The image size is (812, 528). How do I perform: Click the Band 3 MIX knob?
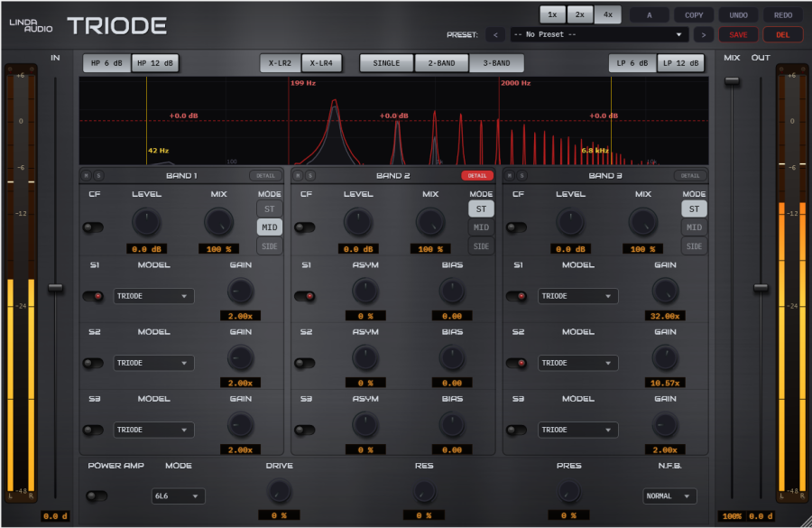[x=642, y=222]
